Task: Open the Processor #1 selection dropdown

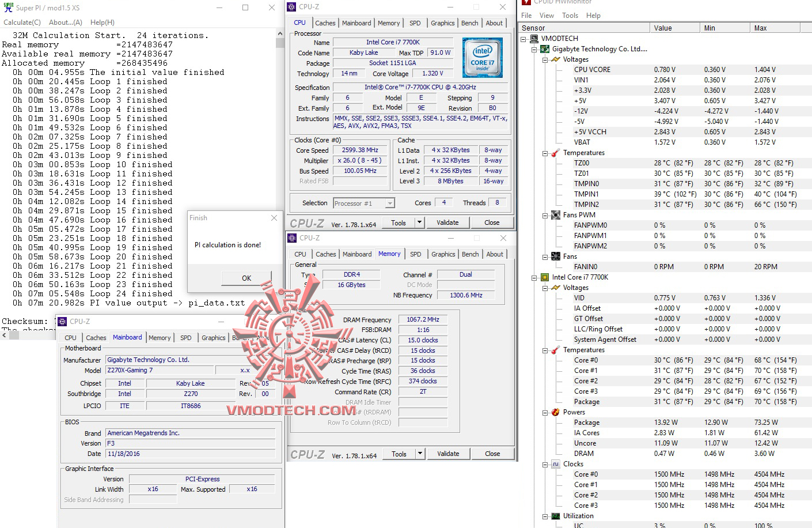Action: coord(389,203)
